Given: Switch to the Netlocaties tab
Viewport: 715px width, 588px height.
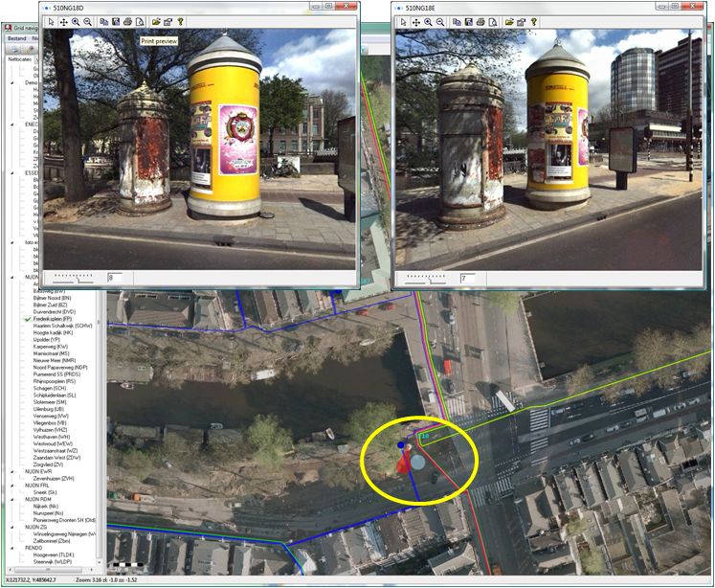Looking at the screenshot, I should (21, 59).
